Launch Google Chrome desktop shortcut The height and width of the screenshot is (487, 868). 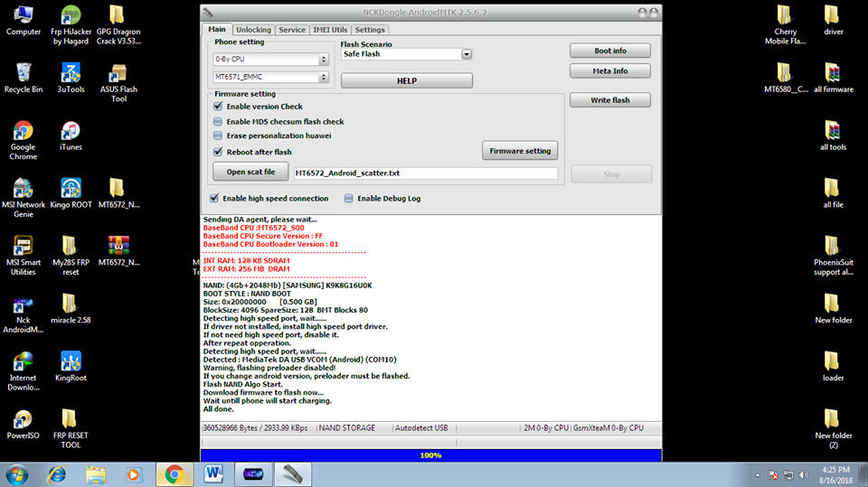(x=24, y=141)
